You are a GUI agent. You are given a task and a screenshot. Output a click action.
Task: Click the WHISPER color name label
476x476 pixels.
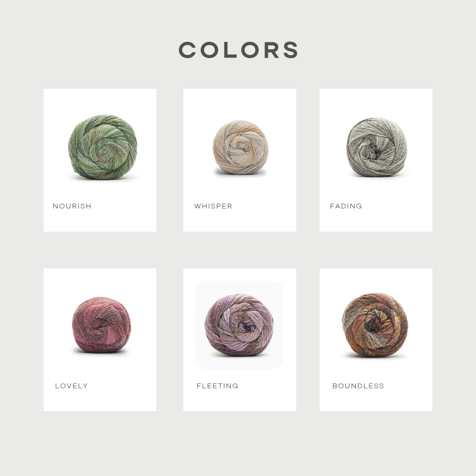coord(213,206)
